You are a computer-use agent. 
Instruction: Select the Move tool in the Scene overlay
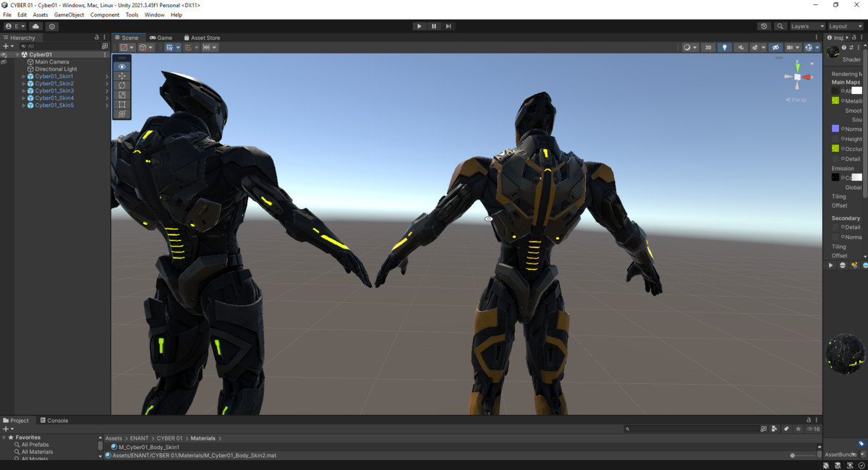pyautogui.click(x=122, y=75)
